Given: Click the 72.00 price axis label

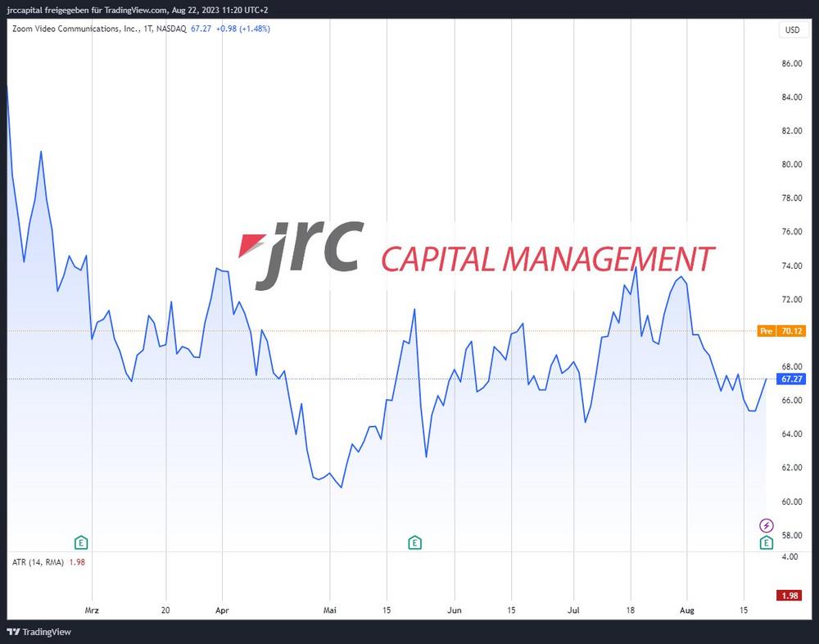Looking at the screenshot, I should click(792, 299).
